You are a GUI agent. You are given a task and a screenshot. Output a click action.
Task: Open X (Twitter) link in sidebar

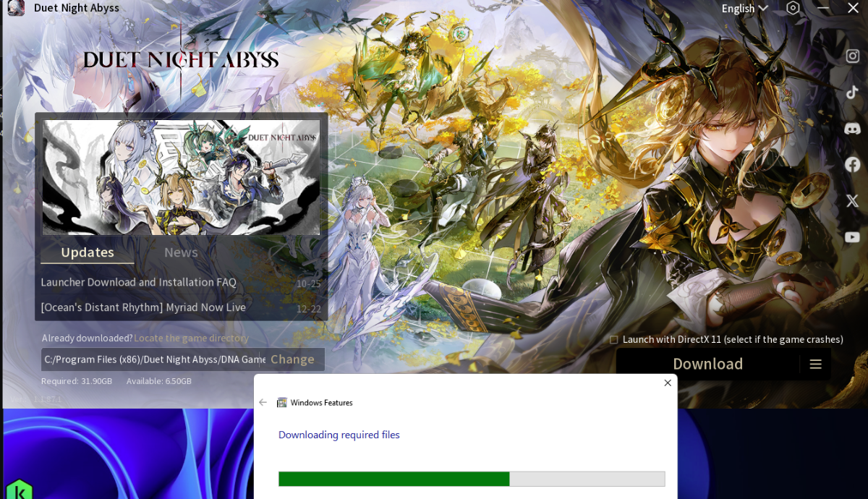853,201
